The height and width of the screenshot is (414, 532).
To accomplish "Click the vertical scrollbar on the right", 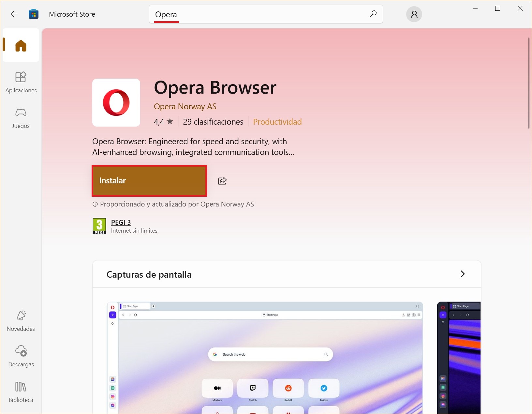I will point(529,83).
